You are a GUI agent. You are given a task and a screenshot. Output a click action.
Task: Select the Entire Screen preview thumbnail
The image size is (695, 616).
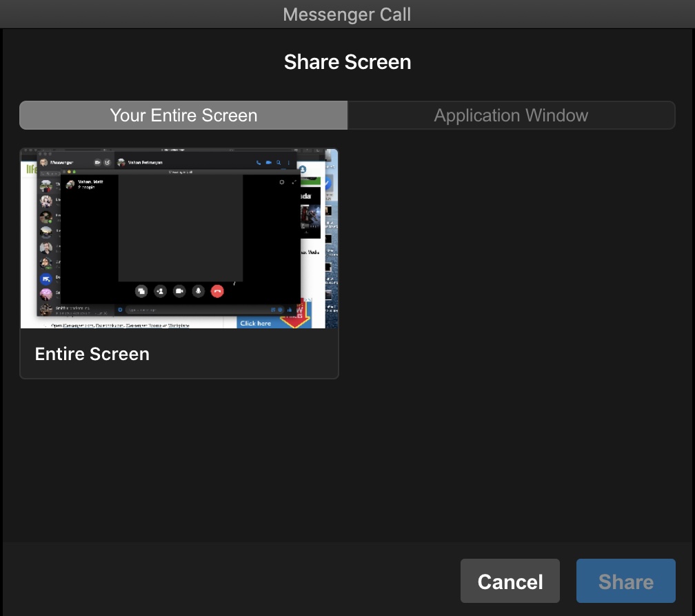pyautogui.click(x=179, y=237)
